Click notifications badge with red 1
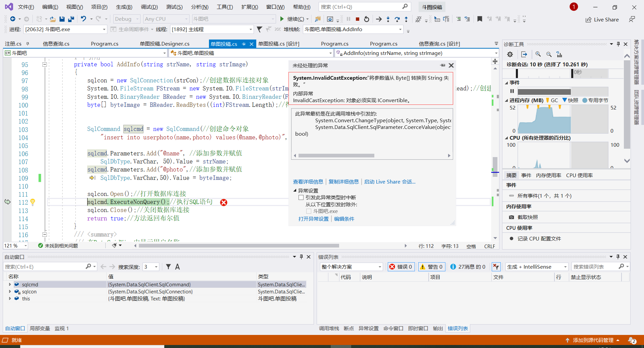The image size is (644, 348). coord(574,7)
